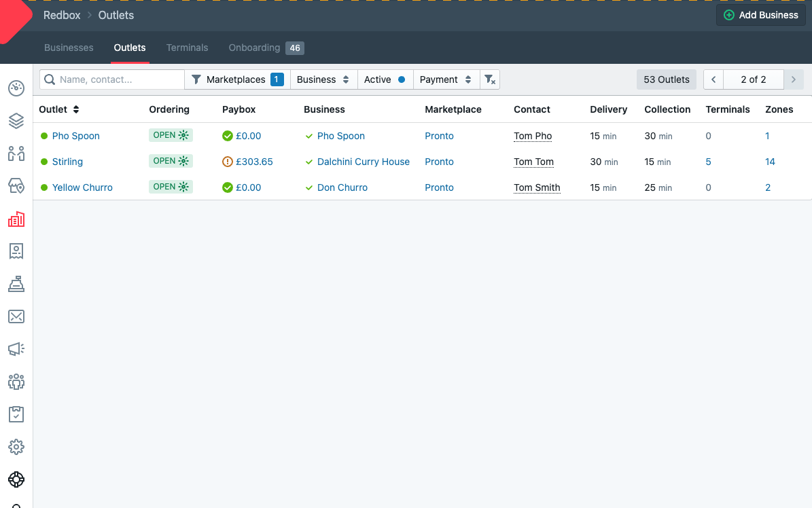Open the red buildings sidebar icon

[x=16, y=219]
